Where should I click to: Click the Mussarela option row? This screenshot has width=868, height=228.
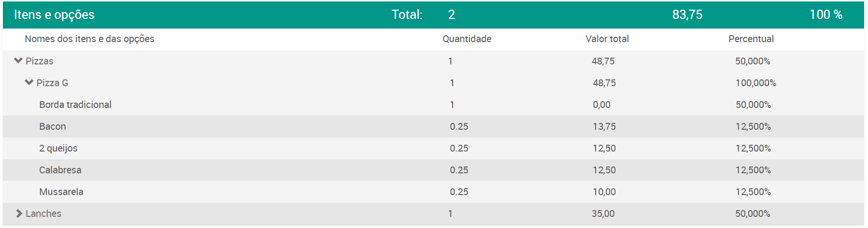433,192
